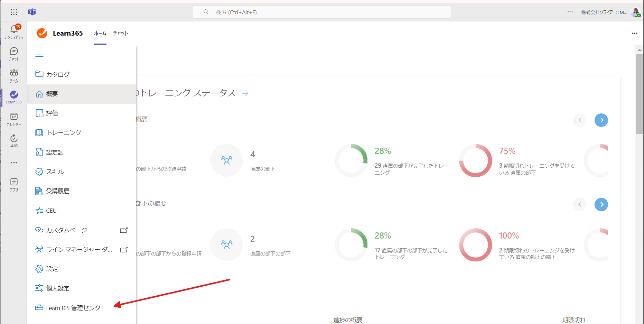Open Learn365 管理センター admin center

(x=82, y=308)
